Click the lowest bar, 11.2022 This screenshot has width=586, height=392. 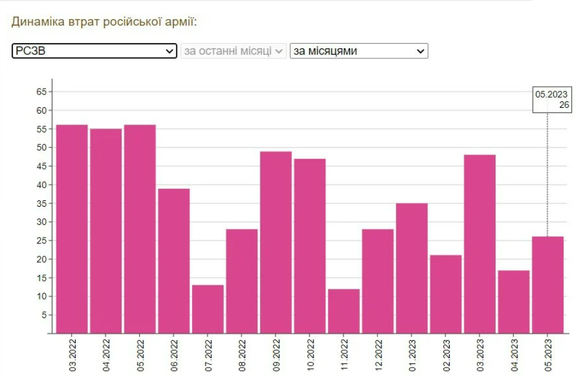(344, 311)
